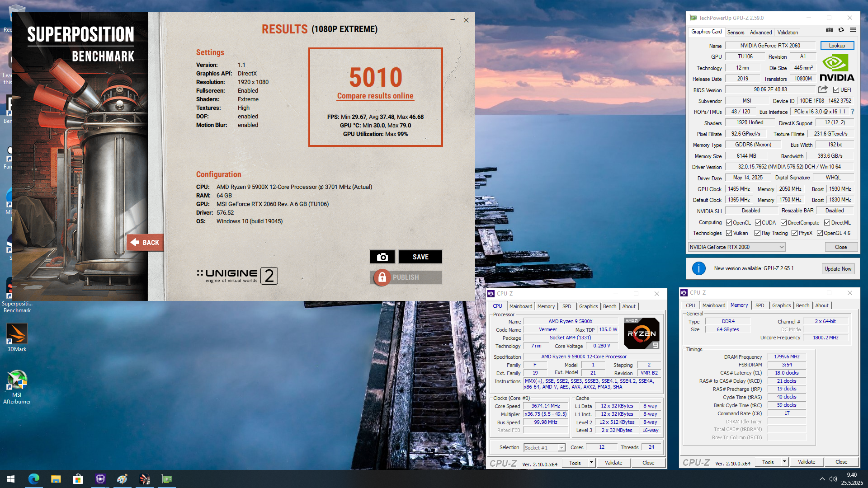Open the Graphics tab in right CPU-Z
868x488 pixels.
782,305
